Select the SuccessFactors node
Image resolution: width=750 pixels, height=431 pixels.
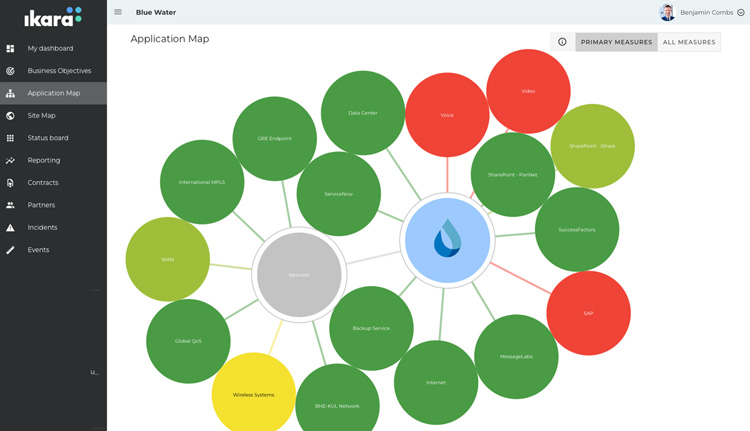point(577,230)
